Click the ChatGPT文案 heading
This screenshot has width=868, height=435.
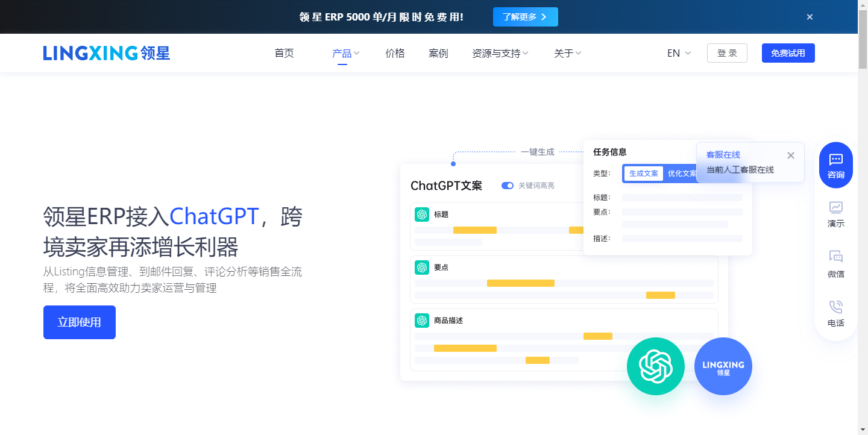pyautogui.click(x=446, y=186)
